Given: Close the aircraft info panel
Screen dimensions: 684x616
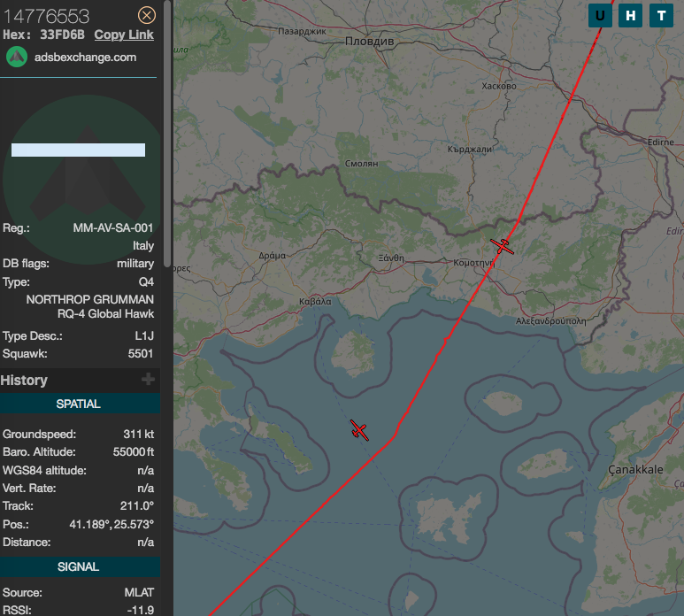Looking at the screenshot, I should pos(147,16).
